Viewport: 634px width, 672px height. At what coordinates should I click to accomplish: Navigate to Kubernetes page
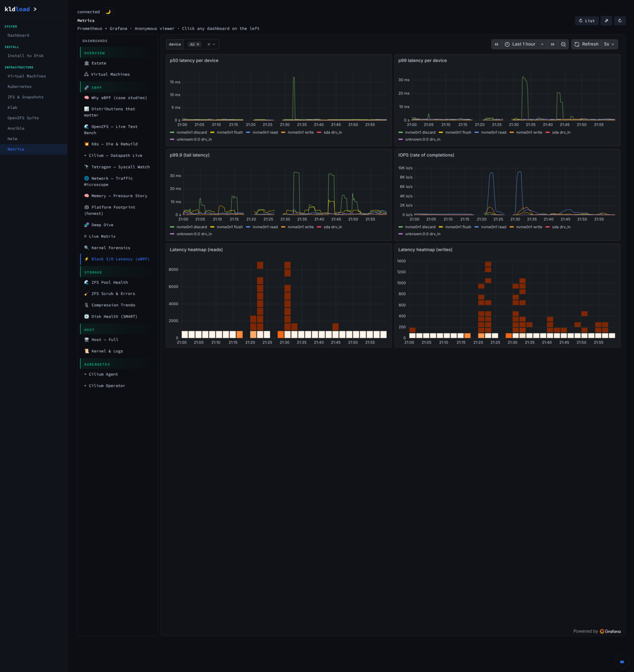(34, 87)
